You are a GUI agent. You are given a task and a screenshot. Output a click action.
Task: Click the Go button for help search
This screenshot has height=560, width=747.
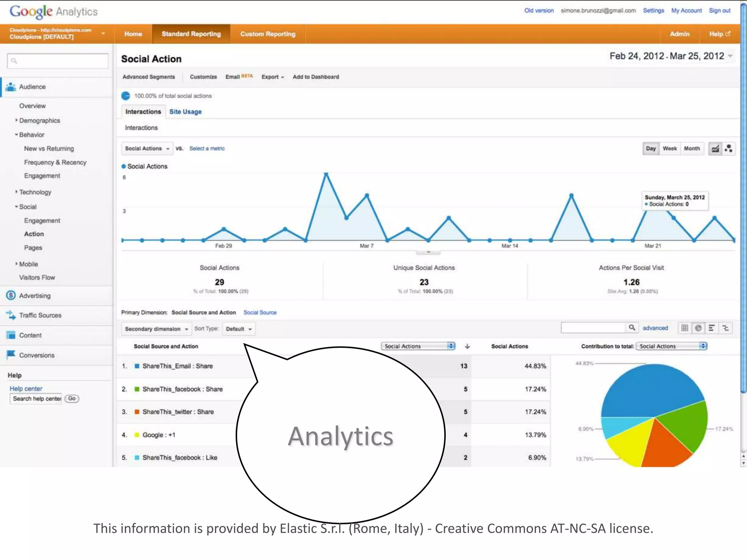72,398
